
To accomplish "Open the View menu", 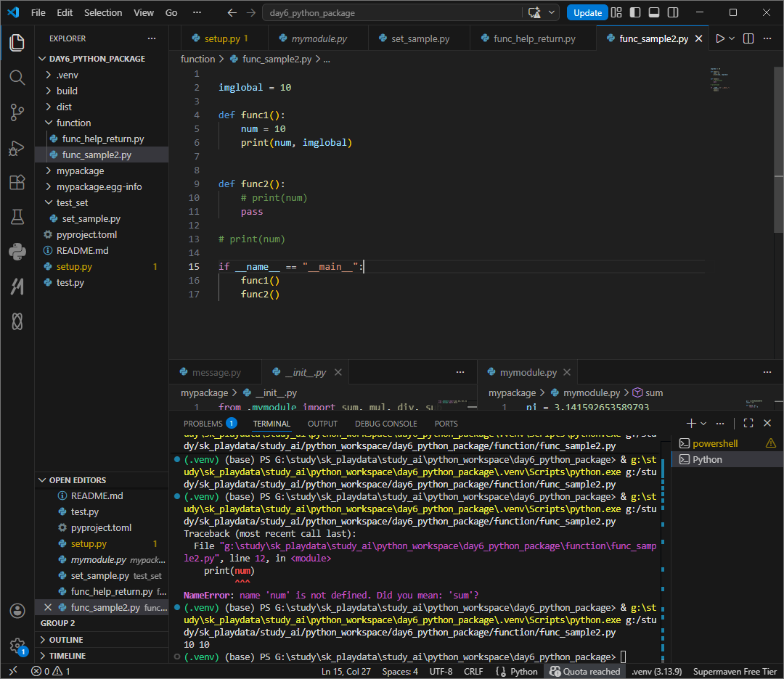I will point(144,12).
